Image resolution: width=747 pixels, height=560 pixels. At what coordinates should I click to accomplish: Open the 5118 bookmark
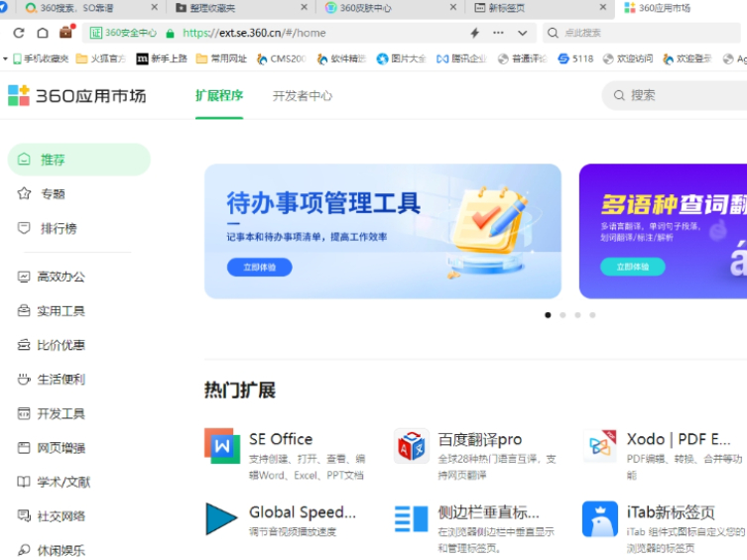(575, 58)
